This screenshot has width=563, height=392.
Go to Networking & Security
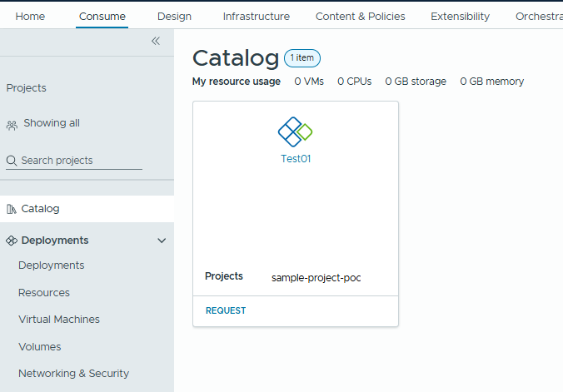73,374
